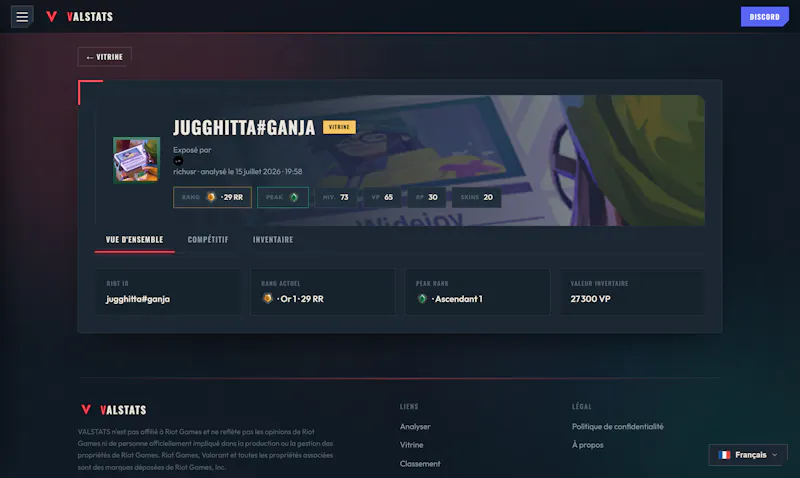Click the SKINS 20 stat chip

click(x=477, y=197)
